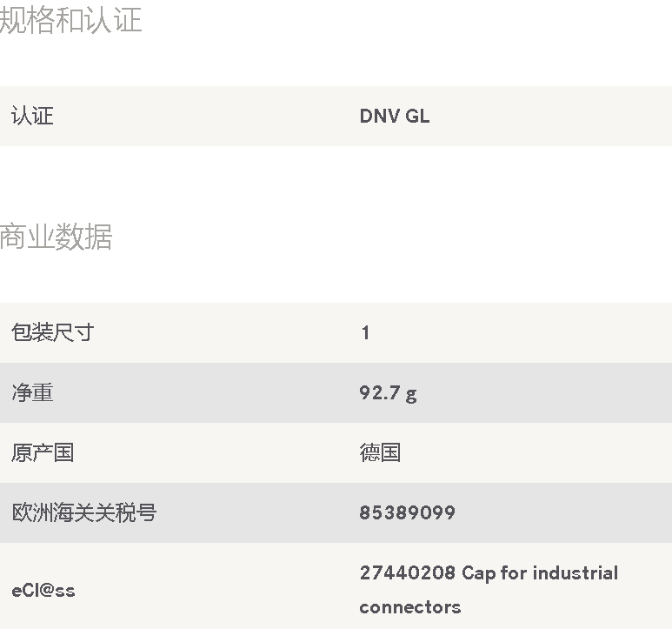
Task: Click the 商业数据 section heading
Action: pos(57,237)
